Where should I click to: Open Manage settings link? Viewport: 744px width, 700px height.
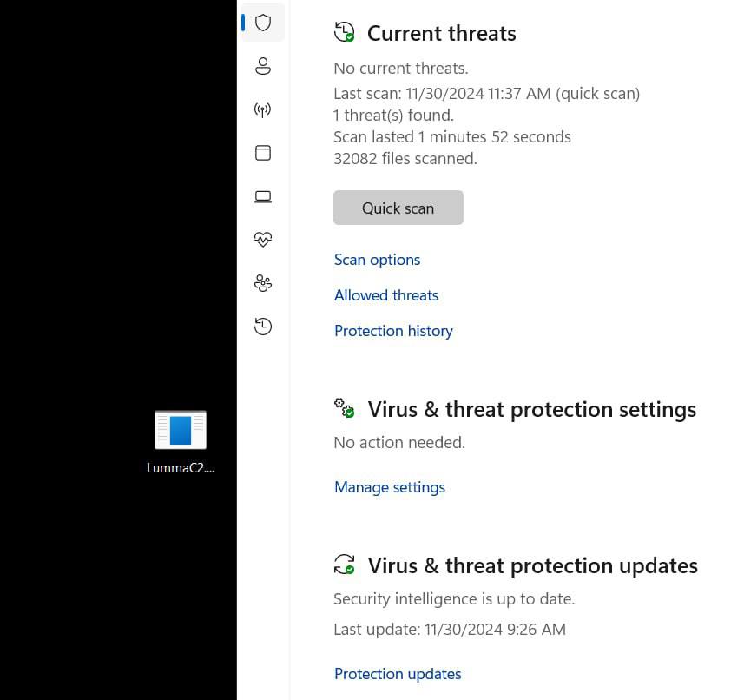click(390, 487)
